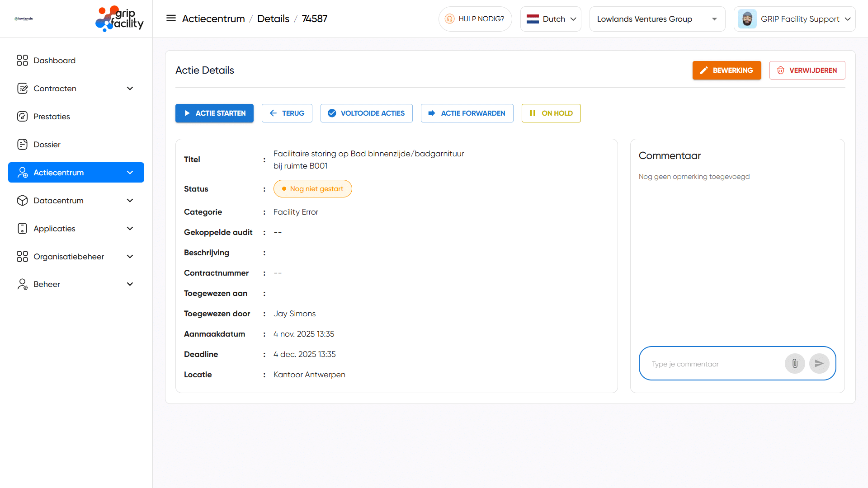Click the paperclip attachment icon
Screen dimensions: 868x488
(x=795, y=364)
